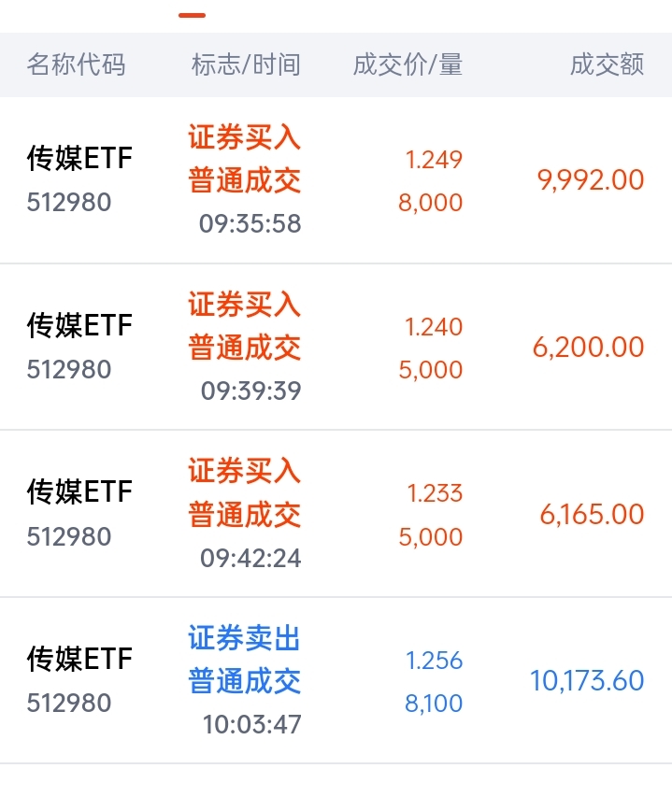Viewport: 672px width, 811px height.
Task: Click the 6,165.00 transaction amount
Action: 592,514
